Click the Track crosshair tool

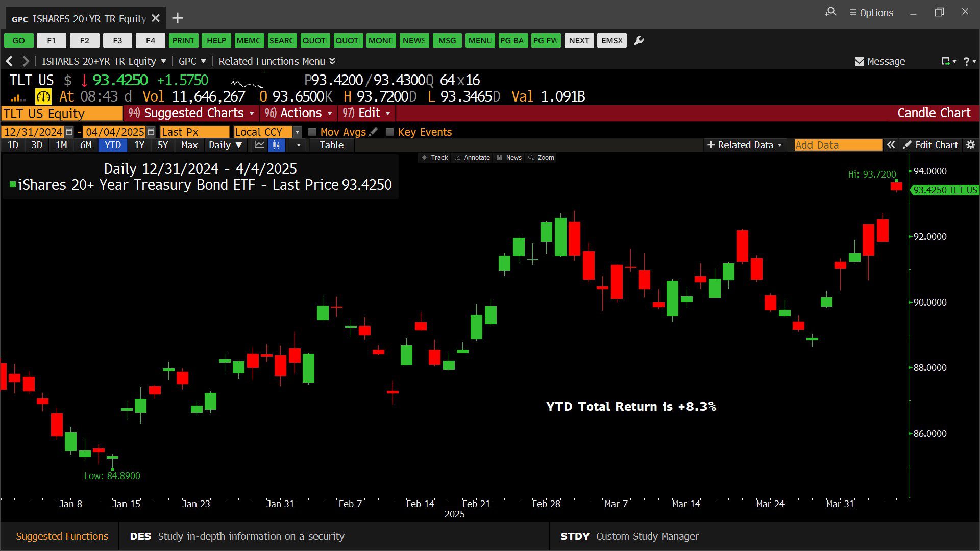[x=435, y=158]
